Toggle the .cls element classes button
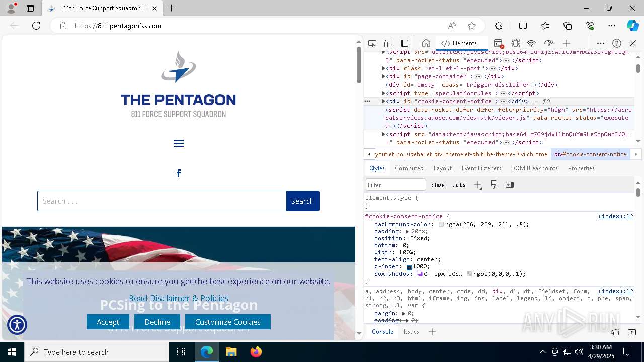This screenshot has height=362, width=644. (459, 185)
